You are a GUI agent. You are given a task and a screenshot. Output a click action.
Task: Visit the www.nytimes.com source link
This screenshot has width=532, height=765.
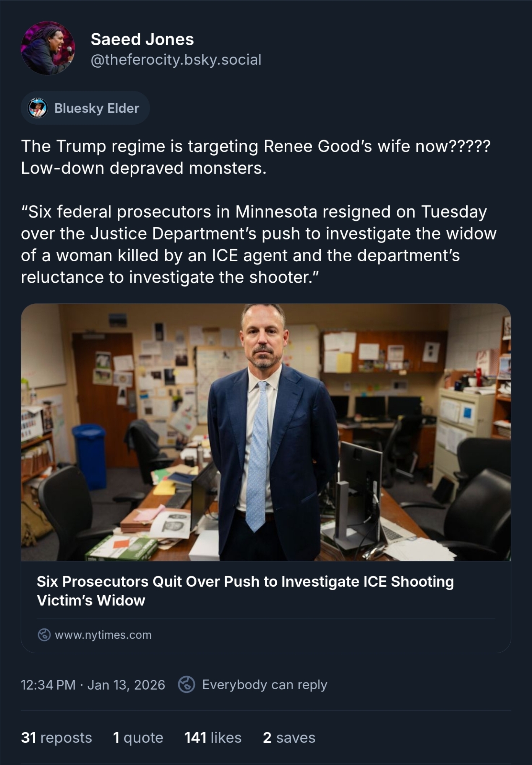point(103,635)
